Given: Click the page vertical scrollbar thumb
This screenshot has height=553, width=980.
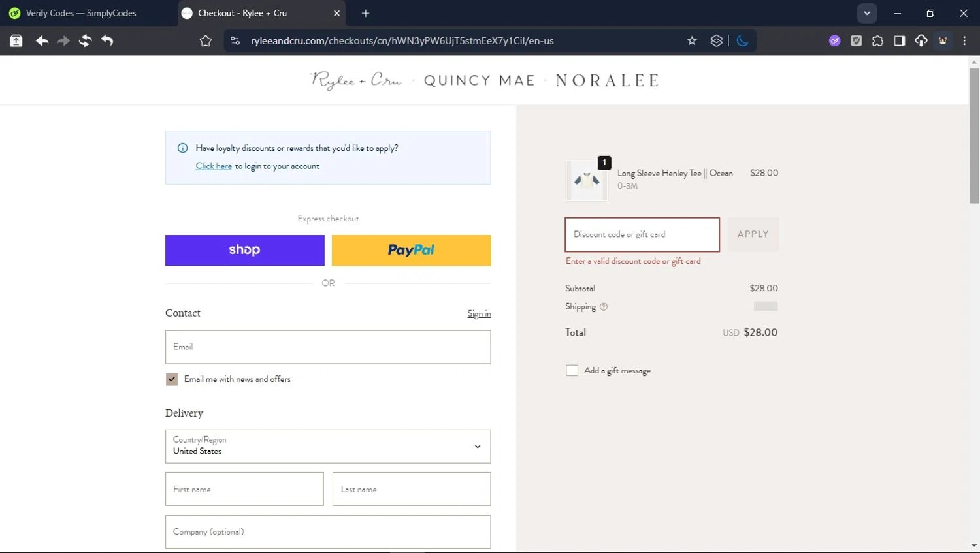Looking at the screenshot, I should [974, 136].
